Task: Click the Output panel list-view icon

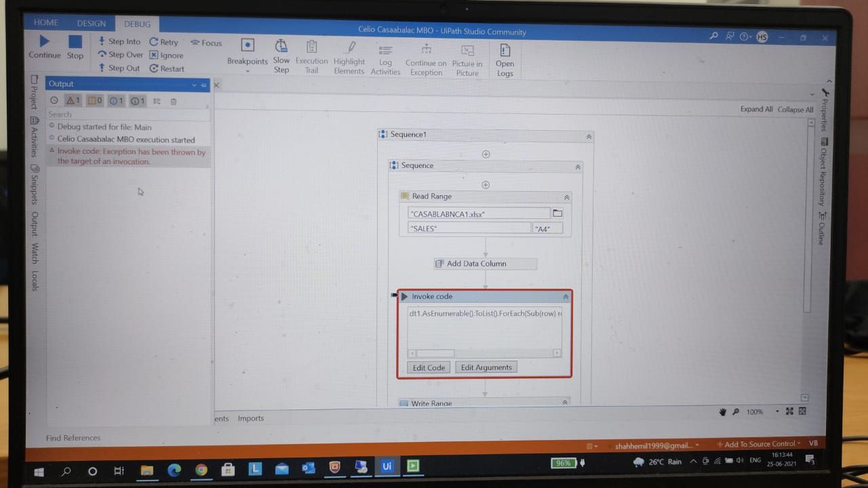Action: (157, 101)
